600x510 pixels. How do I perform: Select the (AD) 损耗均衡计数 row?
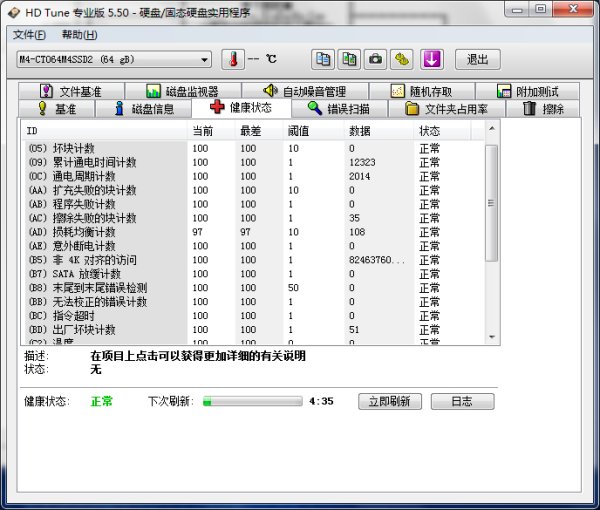(255, 232)
